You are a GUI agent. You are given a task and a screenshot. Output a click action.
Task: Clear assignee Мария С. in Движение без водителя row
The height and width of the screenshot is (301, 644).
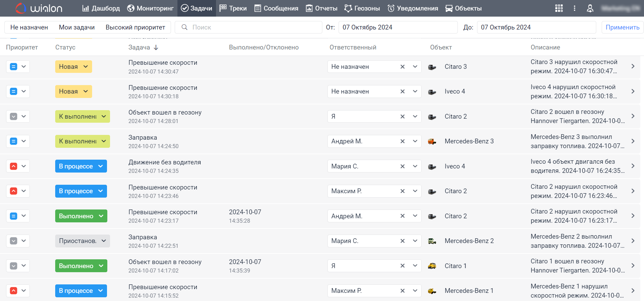click(403, 166)
